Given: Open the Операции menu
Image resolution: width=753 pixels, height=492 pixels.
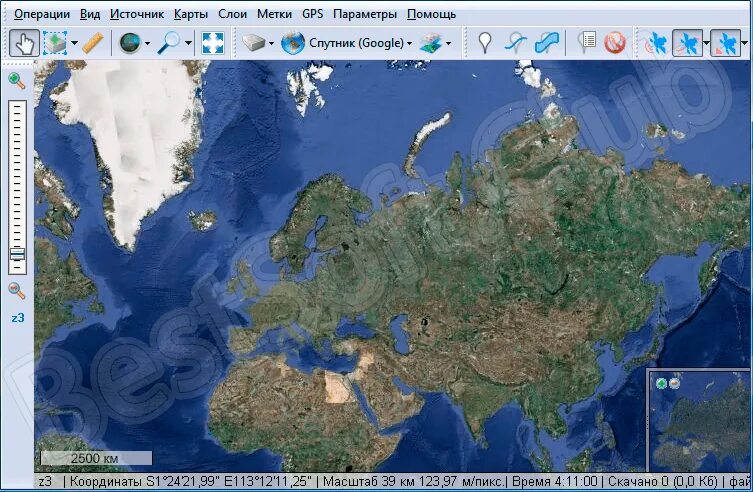Looking at the screenshot, I should [42, 14].
